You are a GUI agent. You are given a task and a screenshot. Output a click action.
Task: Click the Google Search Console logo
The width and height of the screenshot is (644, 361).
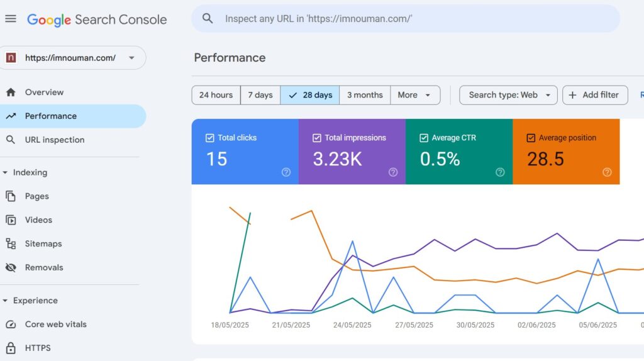click(x=97, y=19)
